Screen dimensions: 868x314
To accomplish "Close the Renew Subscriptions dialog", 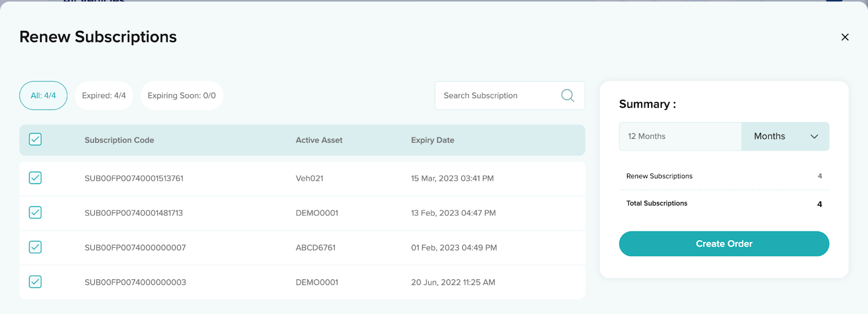I will coord(845,37).
